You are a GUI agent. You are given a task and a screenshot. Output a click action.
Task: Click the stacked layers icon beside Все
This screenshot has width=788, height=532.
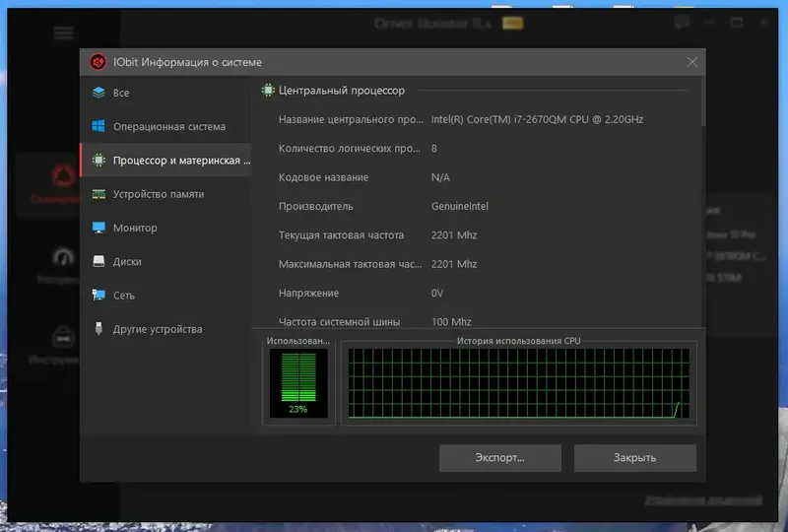click(x=98, y=93)
